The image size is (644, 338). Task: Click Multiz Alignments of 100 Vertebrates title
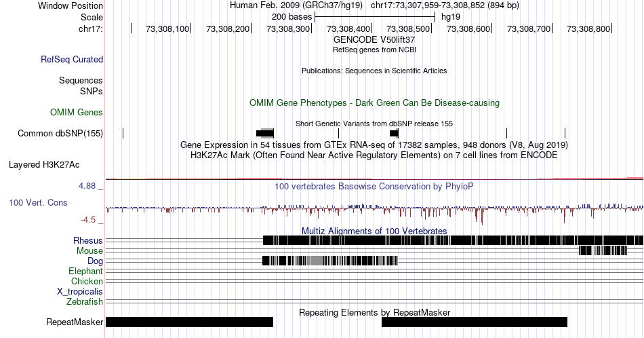point(374,231)
